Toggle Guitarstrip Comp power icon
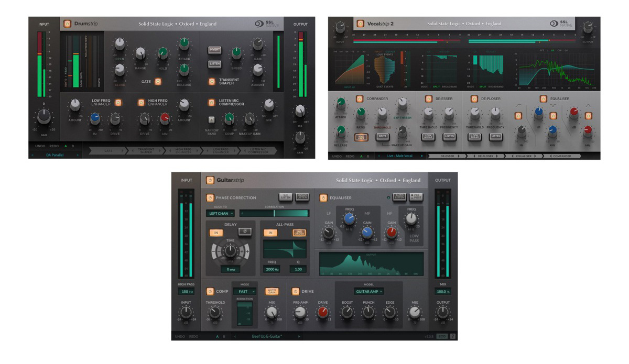 [x=210, y=291]
